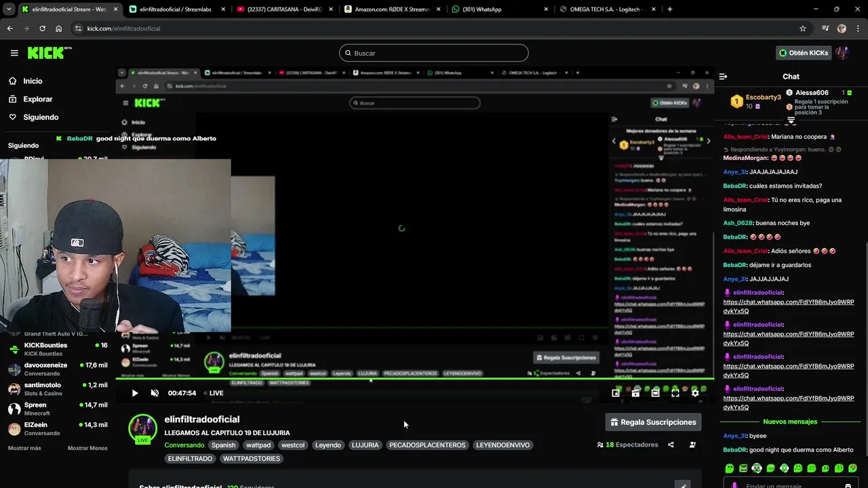Go back in browser history
Image resolution: width=868 pixels, height=488 pixels.
9,28
